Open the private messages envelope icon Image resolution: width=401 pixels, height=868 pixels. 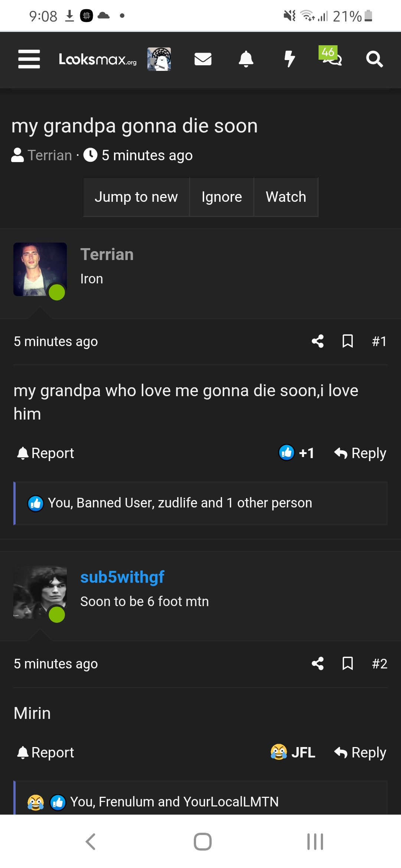(x=203, y=59)
